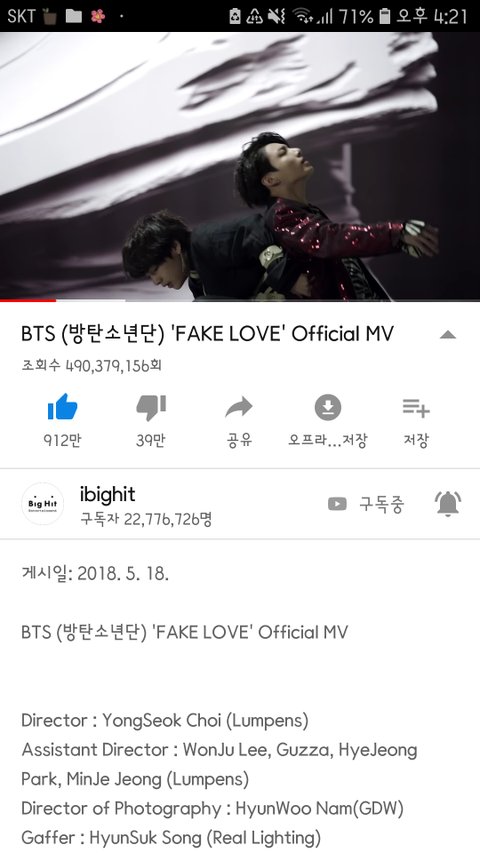Tap the battery icon in status bar
480x853 pixels.
click(385, 16)
